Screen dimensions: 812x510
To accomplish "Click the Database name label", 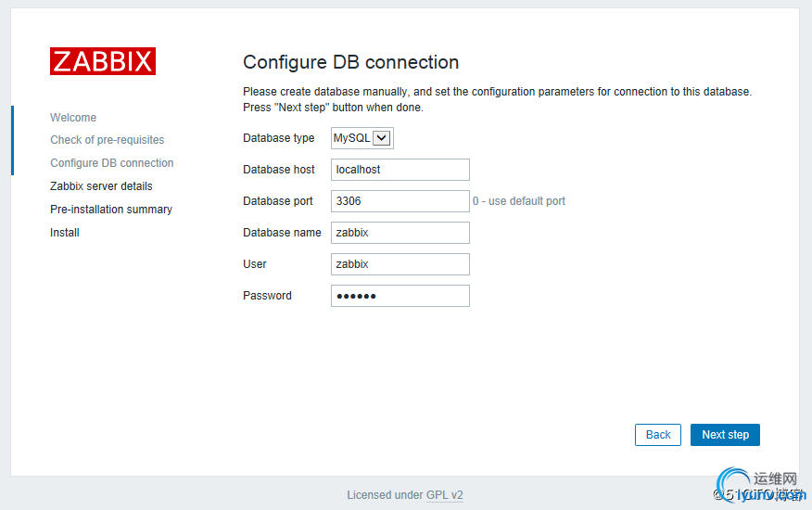I will 282,233.
